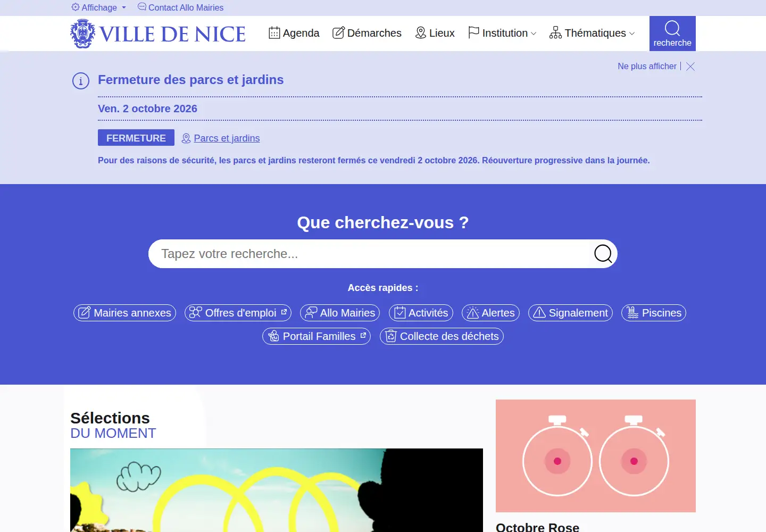
Task: Open the Octobre Rose title link
Action: pyautogui.click(x=537, y=527)
